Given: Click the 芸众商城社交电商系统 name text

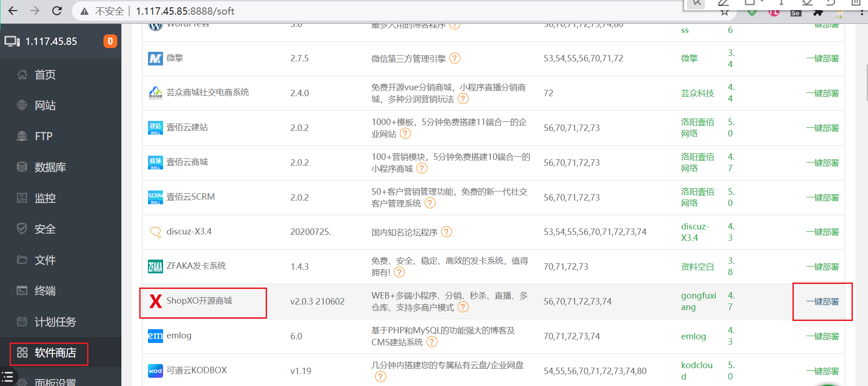Looking at the screenshot, I should 207,92.
